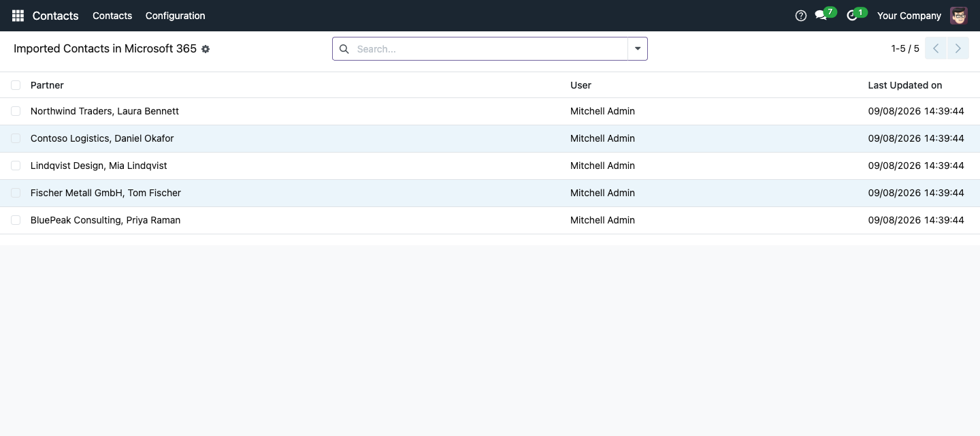980x436 pixels.
Task: Open the gear actions menu beside title
Action: point(206,49)
